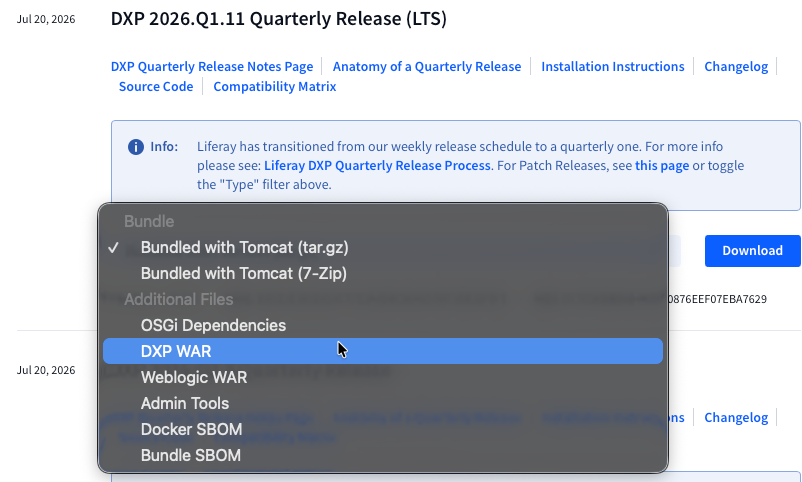Open the top Changelog link

tap(736, 67)
